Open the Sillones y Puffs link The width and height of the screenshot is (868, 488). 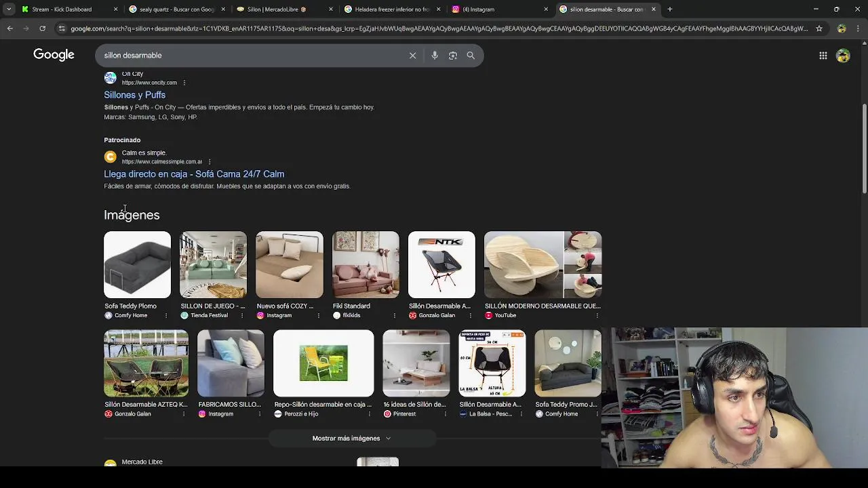click(134, 95)
